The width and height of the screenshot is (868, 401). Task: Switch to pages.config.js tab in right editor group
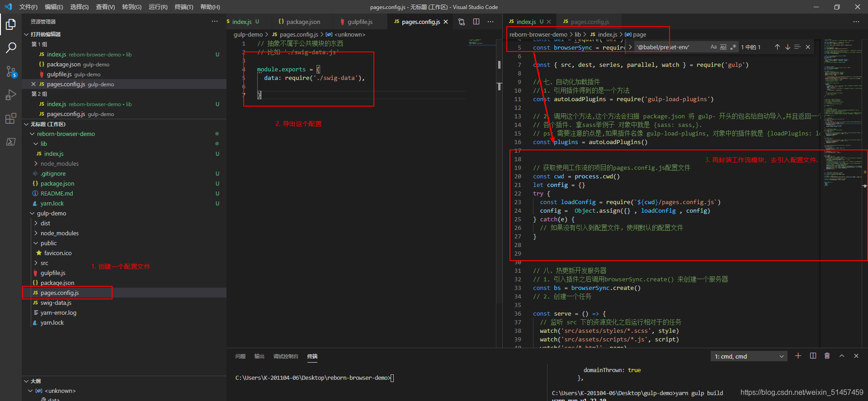click(x=590, y=22)
